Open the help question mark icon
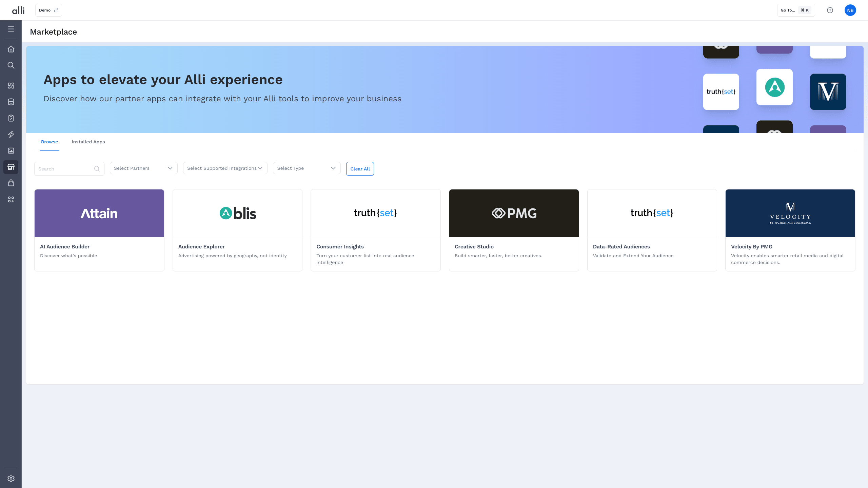868x488 pixels. point(830,10)
